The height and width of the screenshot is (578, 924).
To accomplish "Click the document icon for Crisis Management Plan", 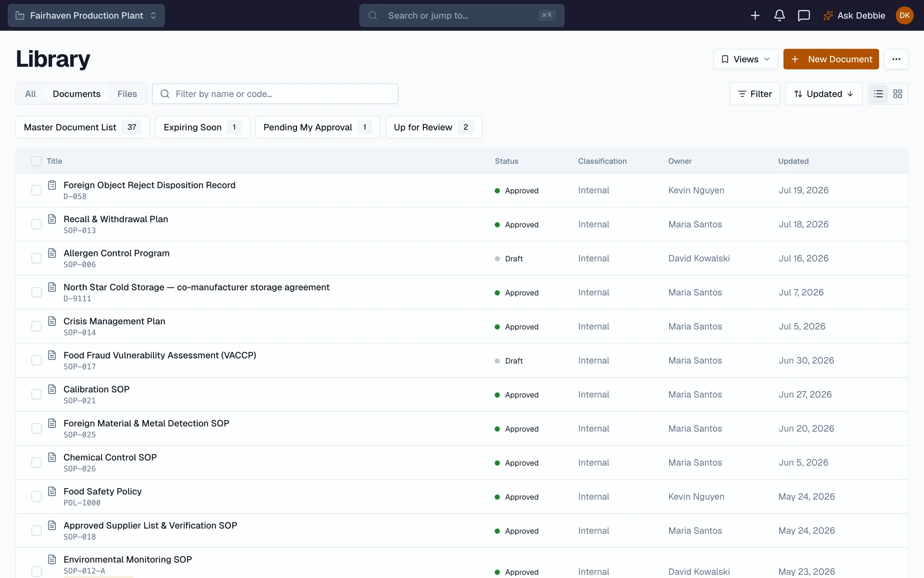I will [52, 321].
